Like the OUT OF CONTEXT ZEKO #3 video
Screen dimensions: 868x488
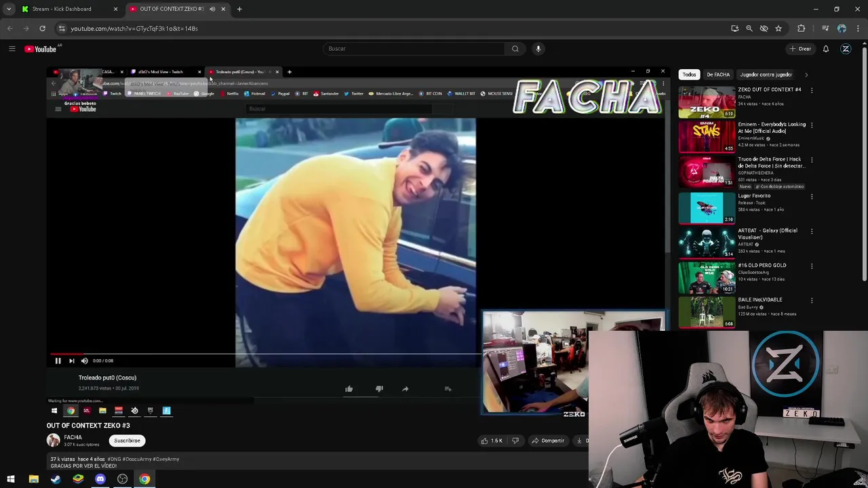[x=492, y=441]
